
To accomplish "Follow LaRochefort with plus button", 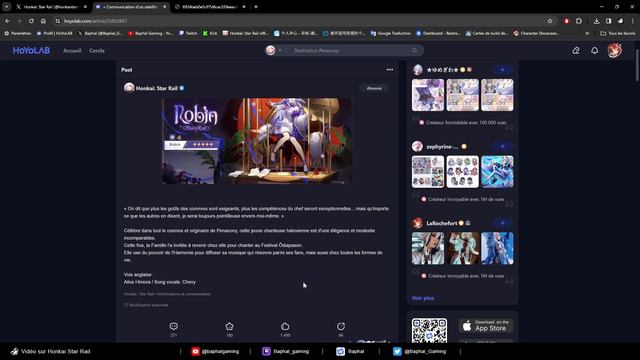I will coord(502,223).
